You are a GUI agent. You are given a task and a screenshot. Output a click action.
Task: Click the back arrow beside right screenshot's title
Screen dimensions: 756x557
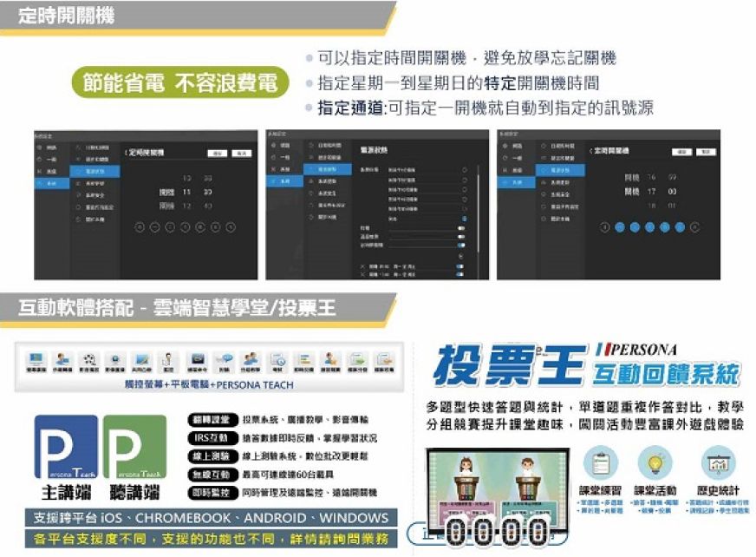590,152
